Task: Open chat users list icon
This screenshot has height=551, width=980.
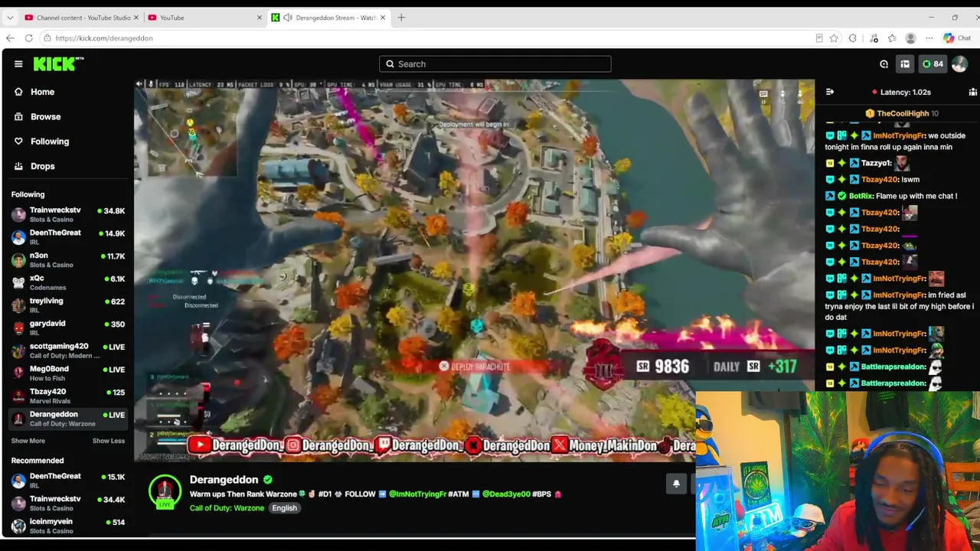Action: tap(972, 92)
